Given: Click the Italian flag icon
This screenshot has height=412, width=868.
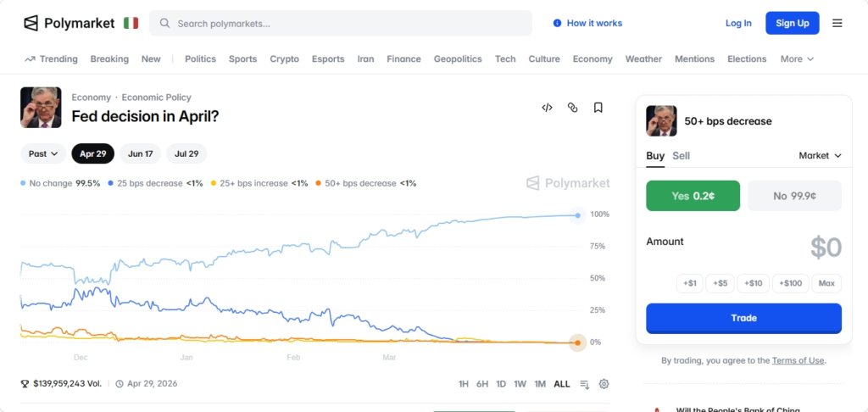Looking at the screenshot, I should pos(131,23).
